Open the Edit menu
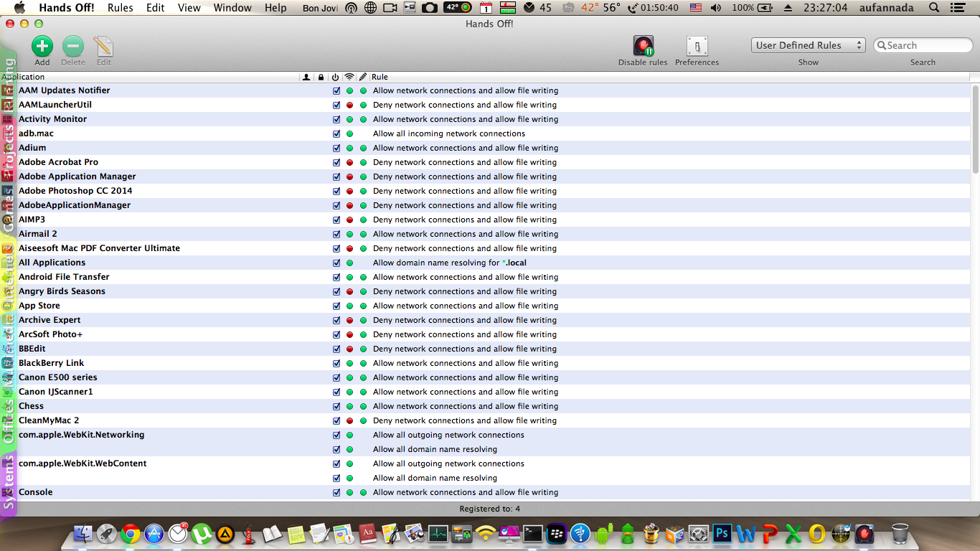Image resolution: width=980 pixels, height=551 pixels. (156, 8)
